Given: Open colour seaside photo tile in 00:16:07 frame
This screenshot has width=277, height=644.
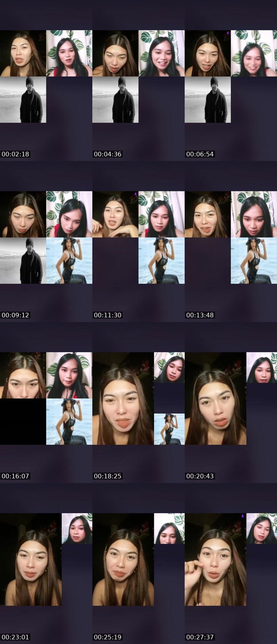Looking at the screenshot, I should 69,421.
